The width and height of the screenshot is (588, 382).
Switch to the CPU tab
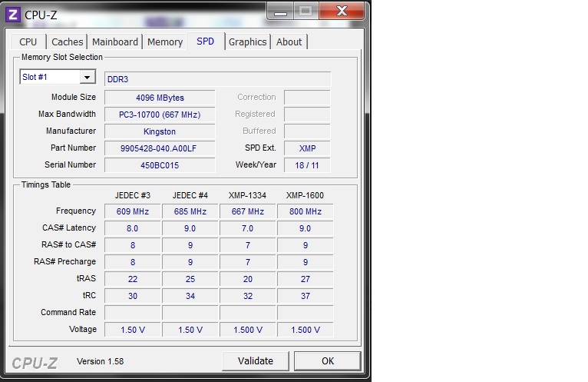coord(28,42)
